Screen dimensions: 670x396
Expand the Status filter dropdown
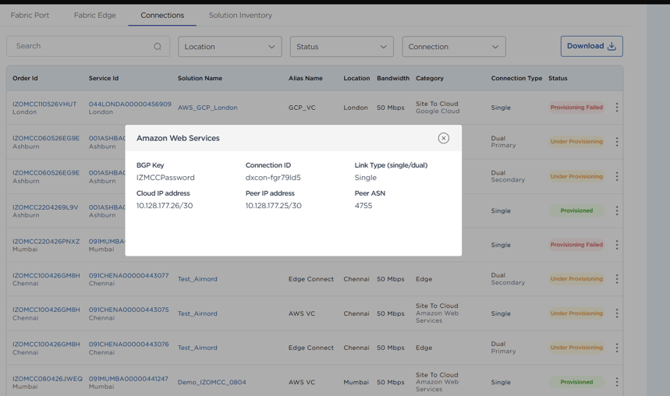(342, 47)
